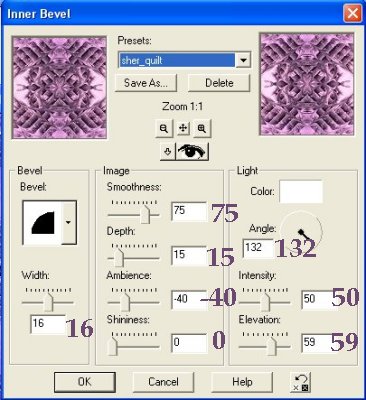Click the Smoothness slider handle
The width and height of the screenshot is (366, 400).
(145, 214)
